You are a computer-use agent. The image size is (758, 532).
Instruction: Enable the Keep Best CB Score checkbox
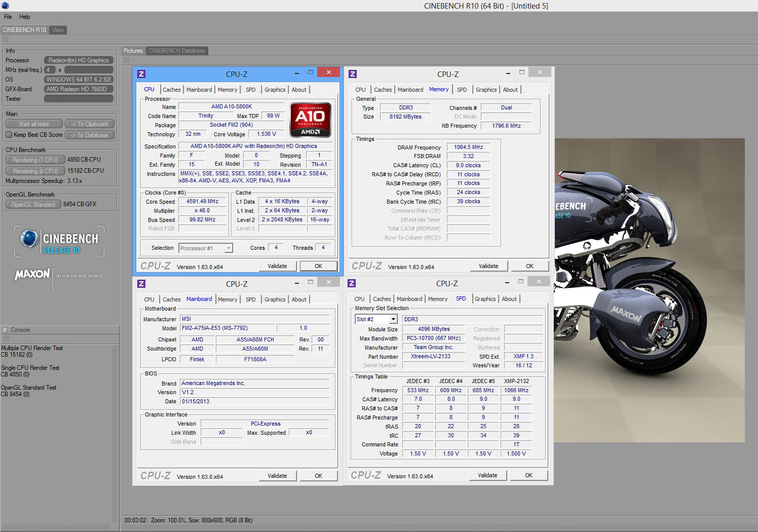pyautogui.click(x=9, y=135)
